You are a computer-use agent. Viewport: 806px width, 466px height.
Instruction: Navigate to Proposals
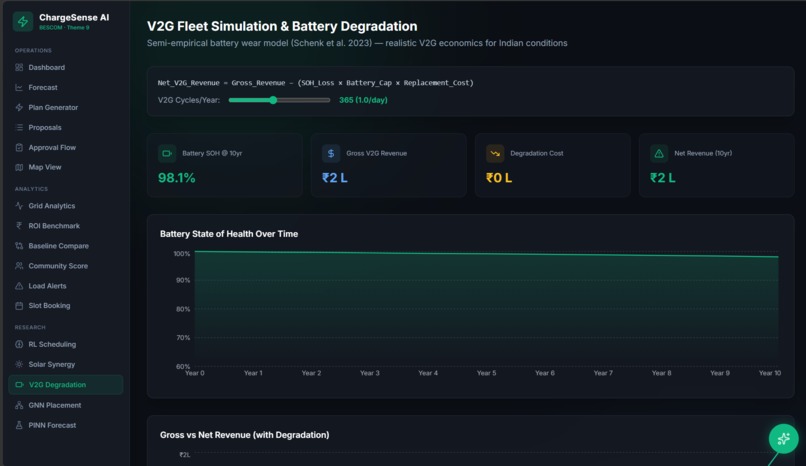coord(66,127)
